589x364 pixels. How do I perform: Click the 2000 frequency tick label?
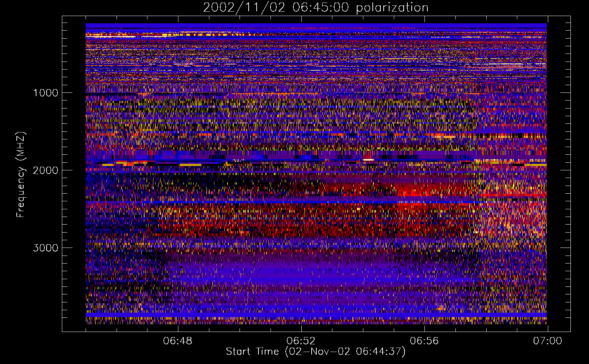point(46,170)
